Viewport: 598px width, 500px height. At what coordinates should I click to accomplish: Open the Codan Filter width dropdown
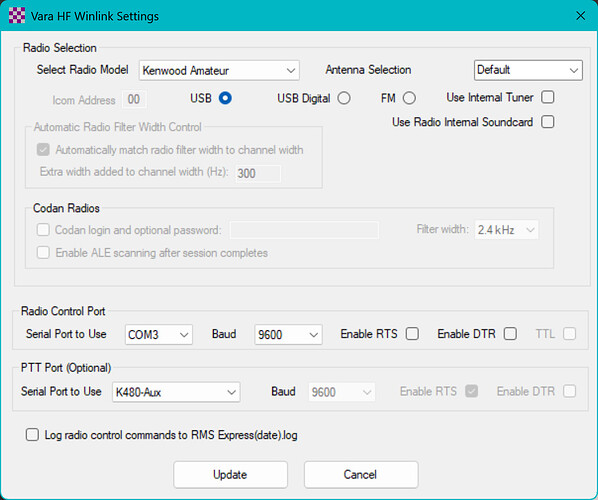(506, 230)
